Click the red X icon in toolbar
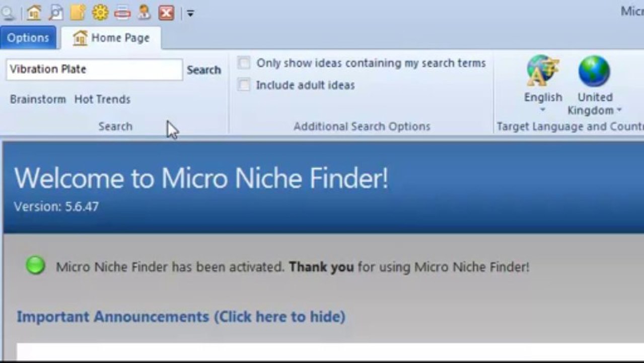The width and height of the screenshot is (644, 363). click(x=166, y=13)
